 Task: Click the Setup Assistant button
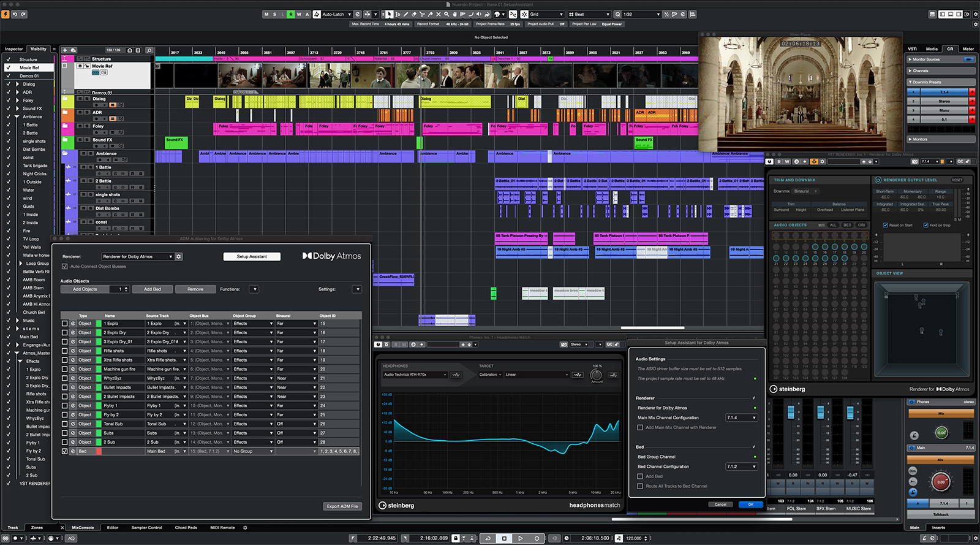[252, 257]
